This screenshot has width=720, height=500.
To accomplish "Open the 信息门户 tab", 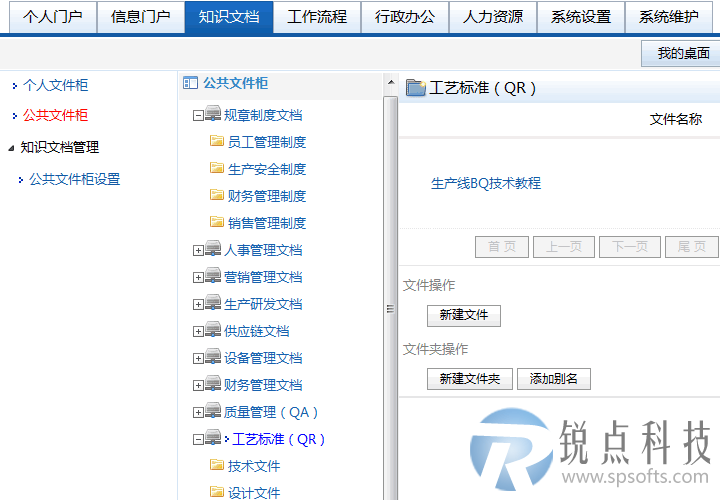I will pyautogui.click(x=141, y=17).
